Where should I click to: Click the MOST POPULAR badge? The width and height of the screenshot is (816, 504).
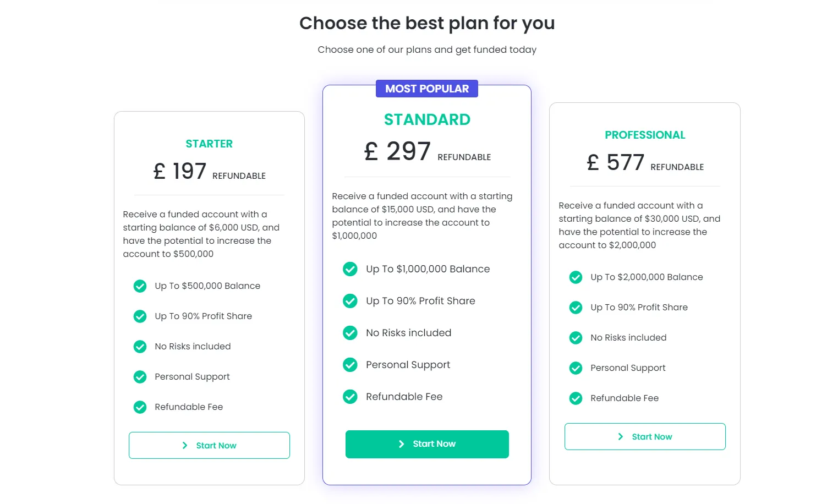427,89
